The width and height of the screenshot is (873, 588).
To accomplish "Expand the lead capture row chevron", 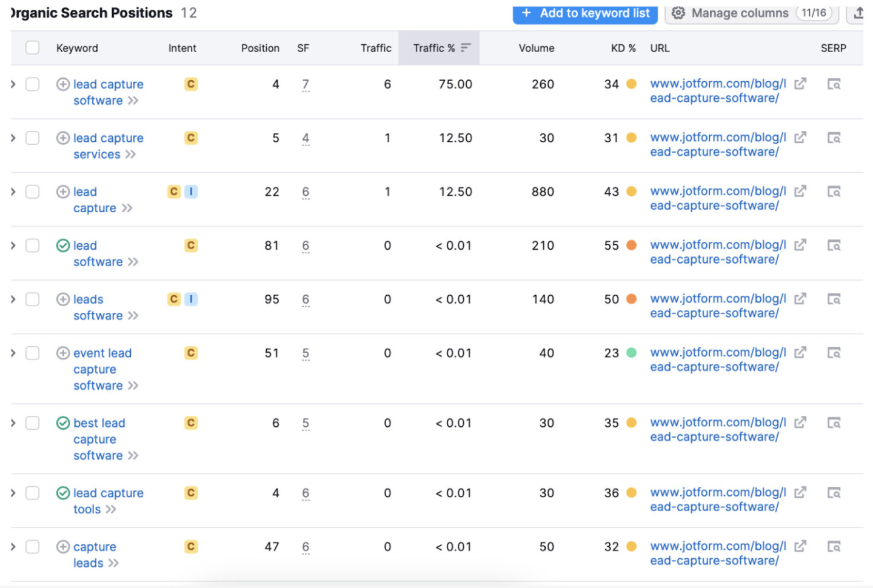I will [x=13, y=192].
